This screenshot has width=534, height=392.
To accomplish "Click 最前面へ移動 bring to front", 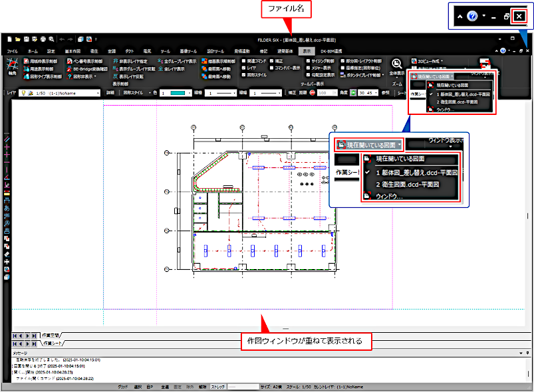I will point(216,68).
